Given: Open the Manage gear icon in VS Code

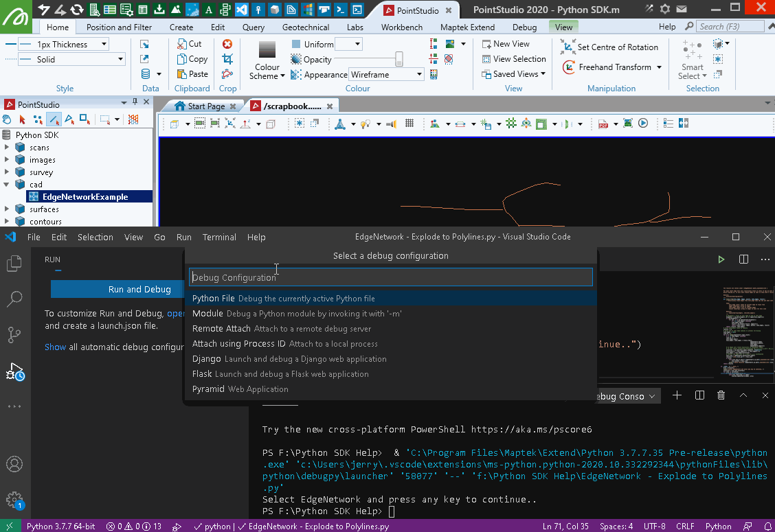Looking at the screenshot, I should (x=14, y=500).
